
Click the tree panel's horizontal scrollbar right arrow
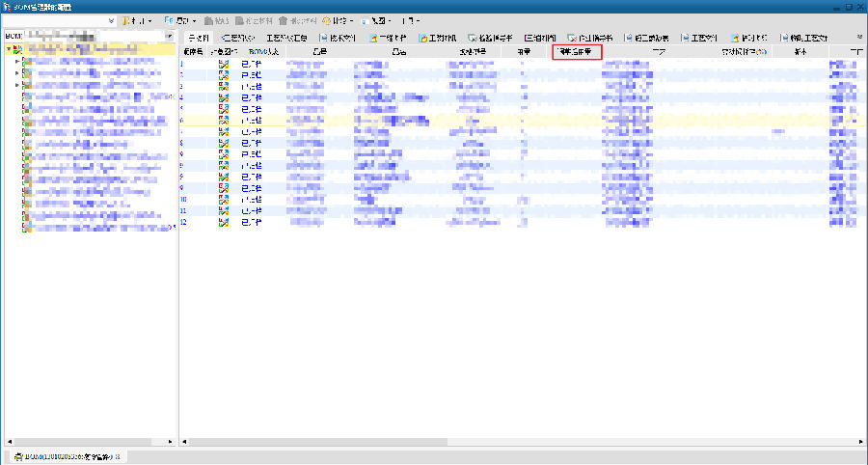[172, 441]
